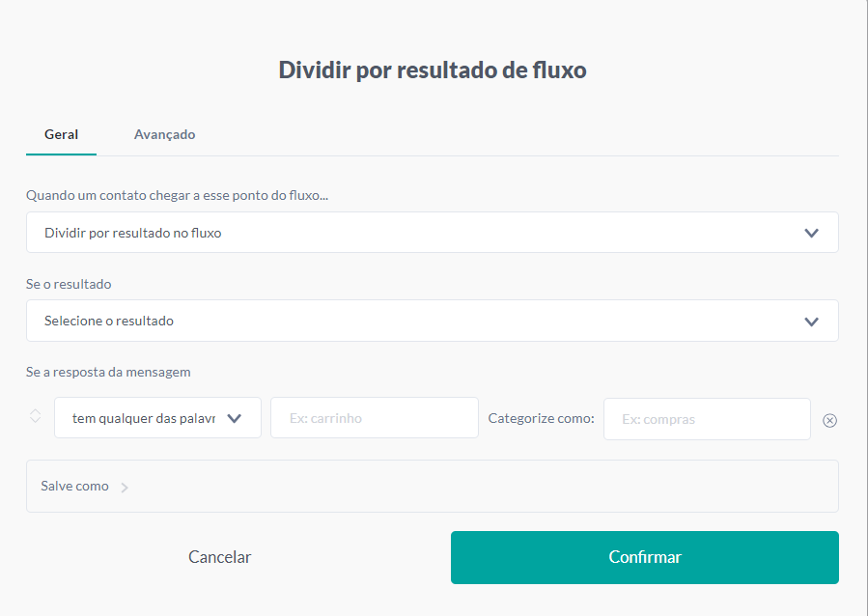Screen dimensions: 868x616
Task: Focus the 'Ex: carrinho' input field
Action: (374, 418)
